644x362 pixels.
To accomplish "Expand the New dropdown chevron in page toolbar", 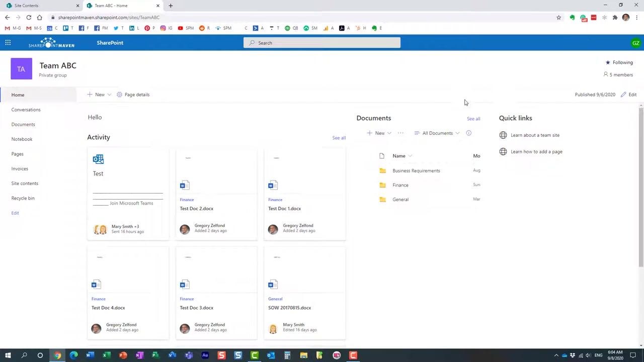I will click(109, 95).
